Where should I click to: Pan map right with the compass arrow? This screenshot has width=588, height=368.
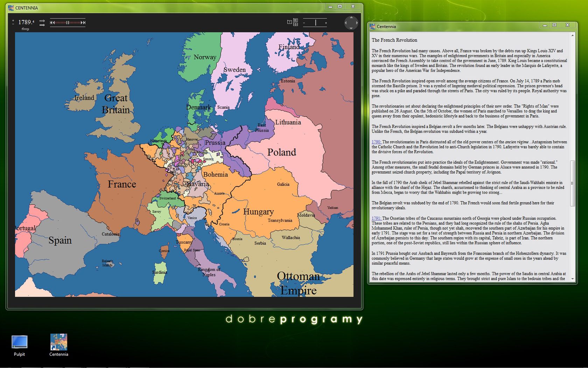[356, 23]
